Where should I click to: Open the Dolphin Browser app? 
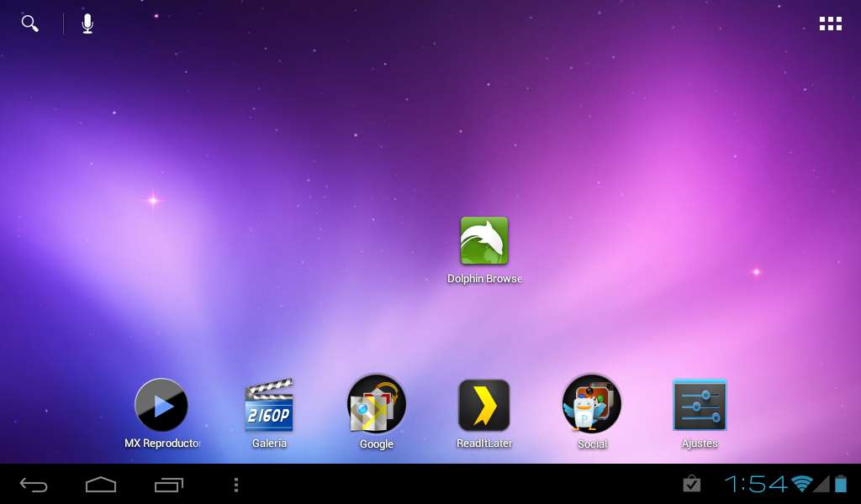[484, 241]
